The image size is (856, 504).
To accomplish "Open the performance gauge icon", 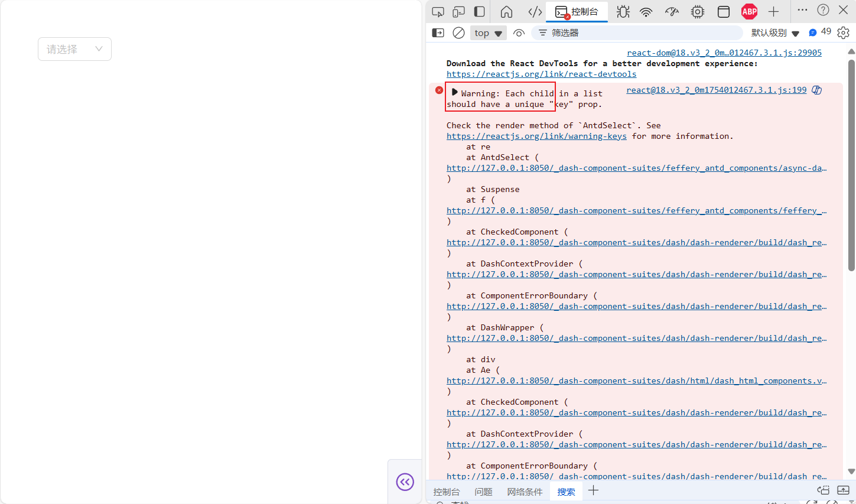I will point(672,11).
